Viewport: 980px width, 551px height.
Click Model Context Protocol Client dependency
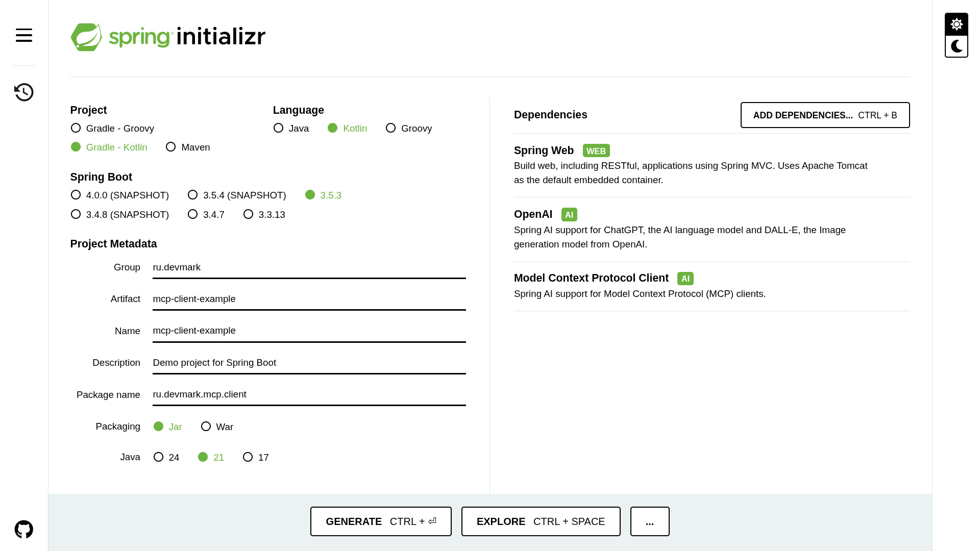(712, 286)
